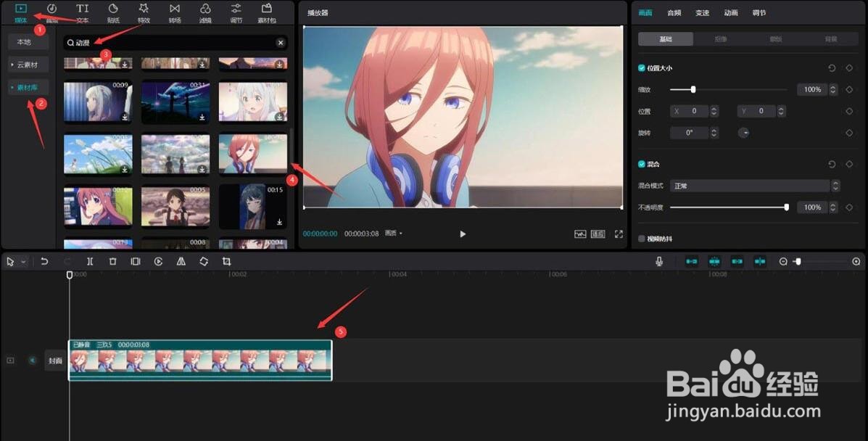Click the media library vertical scrollbar
Viewport: 868px width, 441px height.
[292, 146]
